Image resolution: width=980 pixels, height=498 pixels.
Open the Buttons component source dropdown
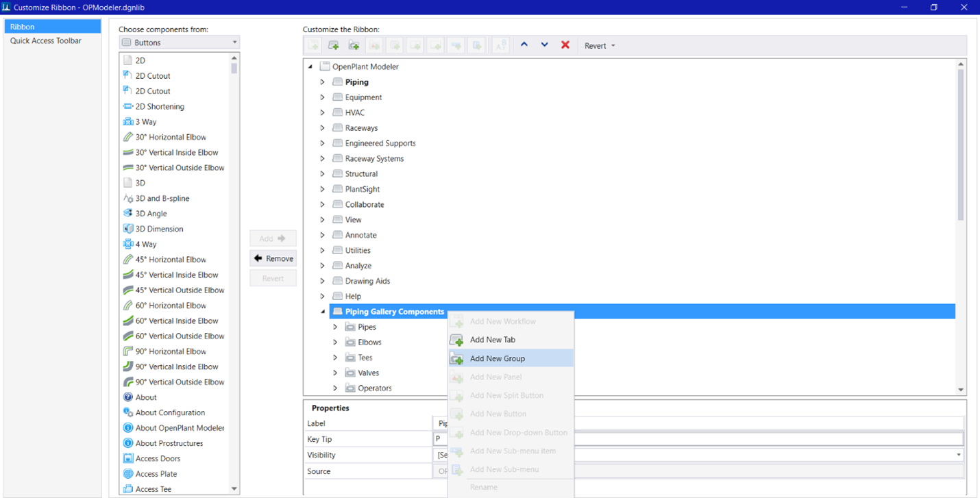tap(180, 42)
